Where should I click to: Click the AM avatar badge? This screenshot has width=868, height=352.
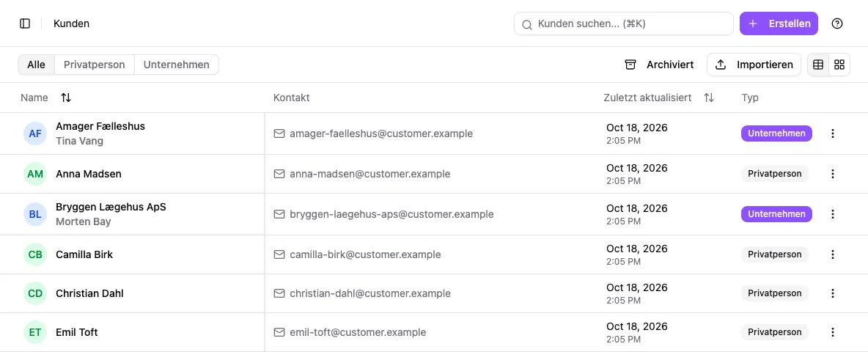click(x=35, y=174)
